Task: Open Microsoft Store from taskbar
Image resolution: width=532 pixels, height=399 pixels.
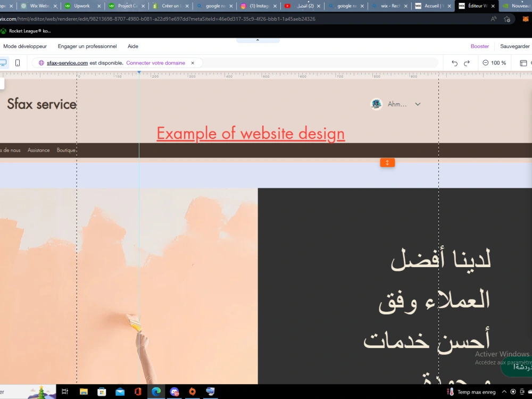Action: [x=102, y=392]
